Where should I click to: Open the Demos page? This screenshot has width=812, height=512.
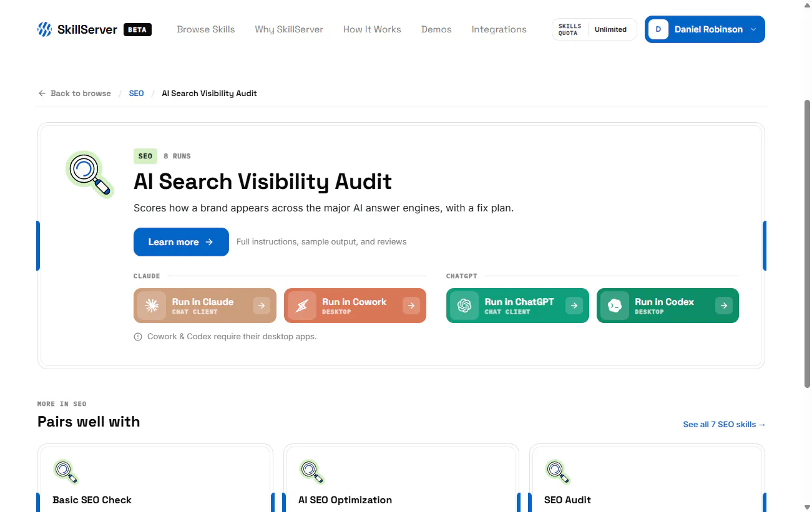pos(436,29)
